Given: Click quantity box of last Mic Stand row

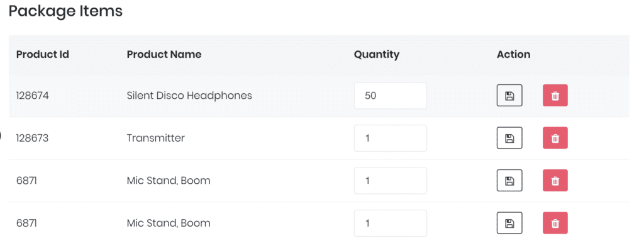Looking at the screenshot, I should (390, 223).
